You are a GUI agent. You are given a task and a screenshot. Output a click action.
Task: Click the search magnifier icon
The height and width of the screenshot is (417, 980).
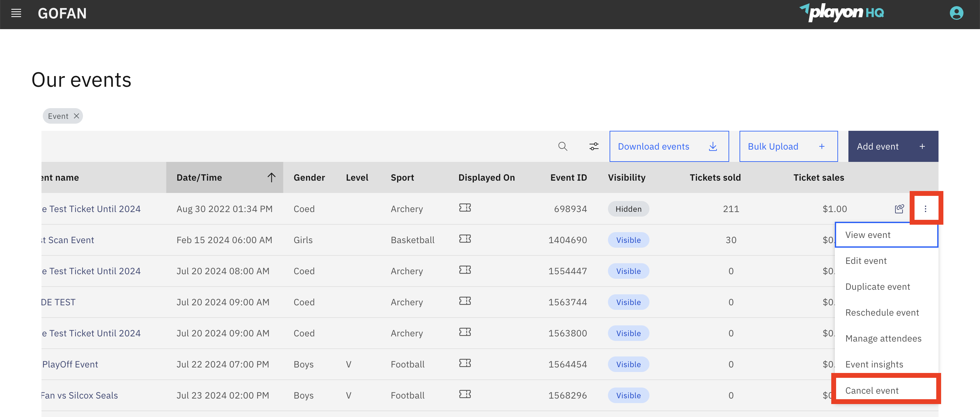pos(563,146)
